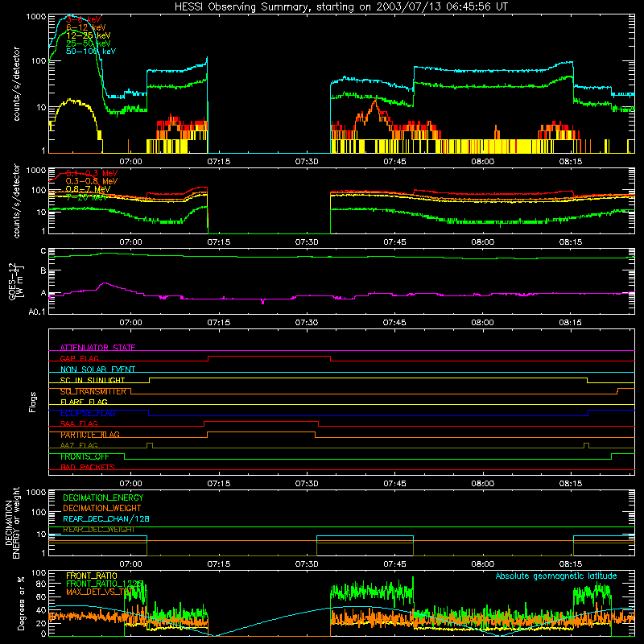Click the SC_IN_SUNLIGHT flag label
This screenshot has width=644, height=644.
(93, 380)
